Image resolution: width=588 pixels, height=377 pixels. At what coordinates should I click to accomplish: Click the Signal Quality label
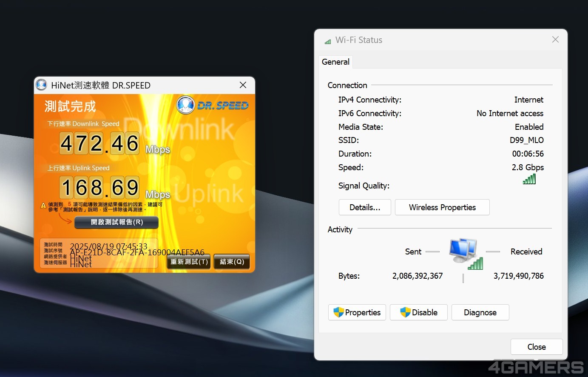click(364, 186)
